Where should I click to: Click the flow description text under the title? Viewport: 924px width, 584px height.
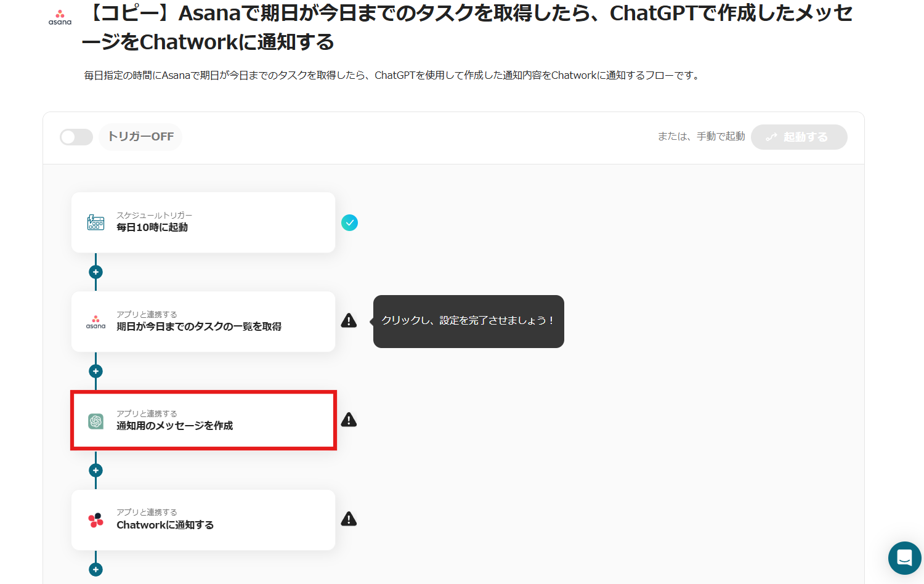pyautogui.click(x=392, y=75)
